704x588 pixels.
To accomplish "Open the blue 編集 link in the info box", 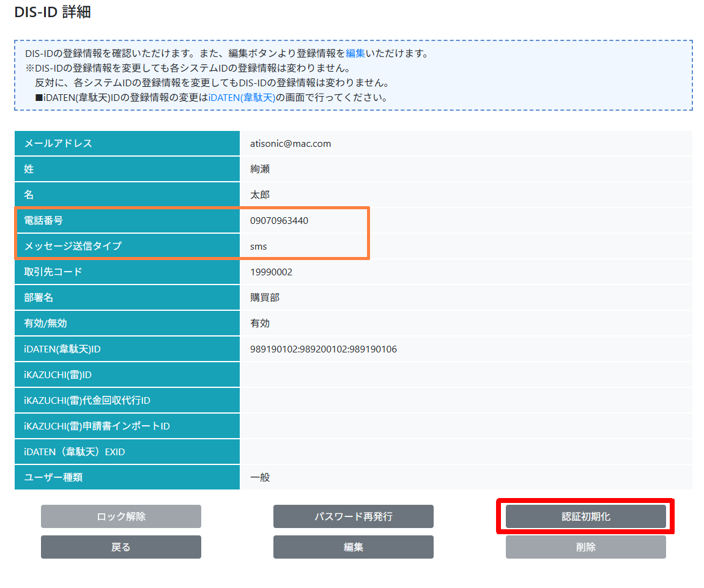I will point(355,53).
